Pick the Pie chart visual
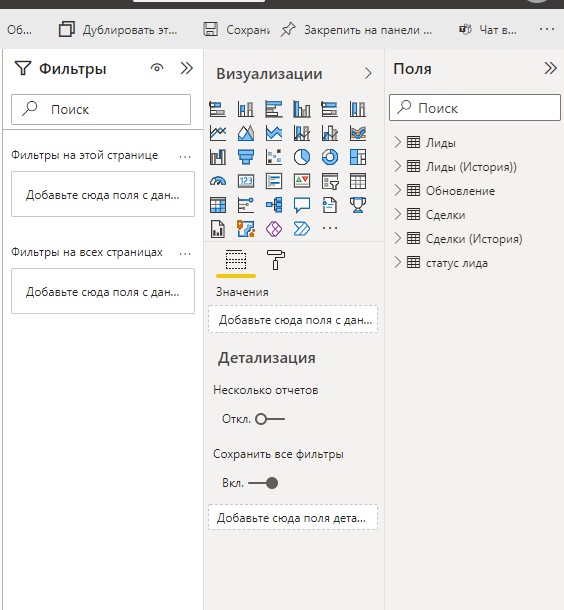The height and width of the screenshot is (610, 564). point(302,157)
